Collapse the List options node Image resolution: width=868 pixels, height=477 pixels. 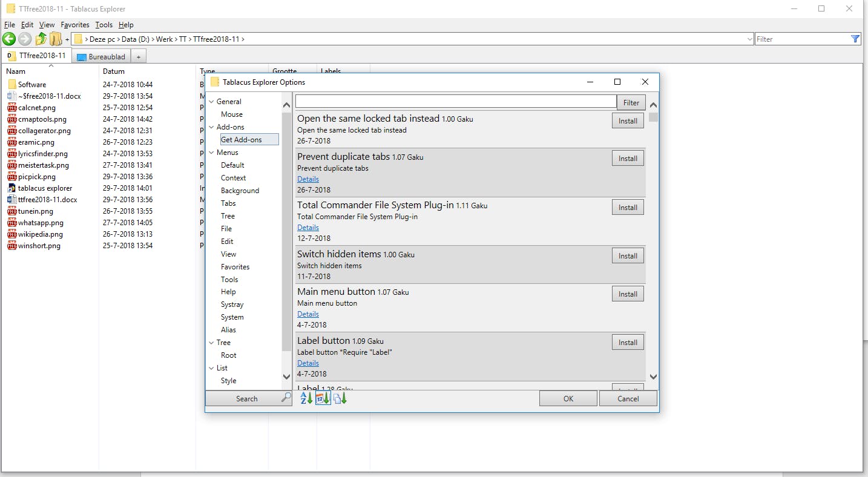pos(212,368)
